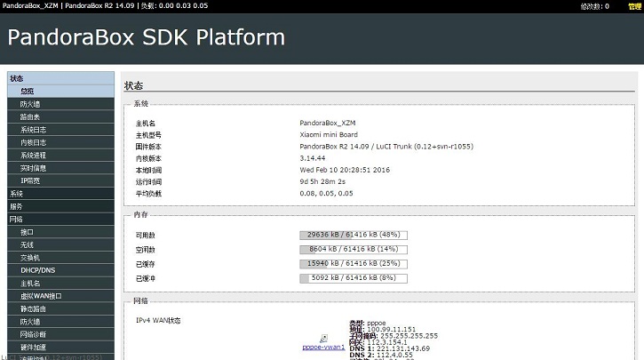Click uptime value 9d 5h 28m 2s

(x=322, y=181)
